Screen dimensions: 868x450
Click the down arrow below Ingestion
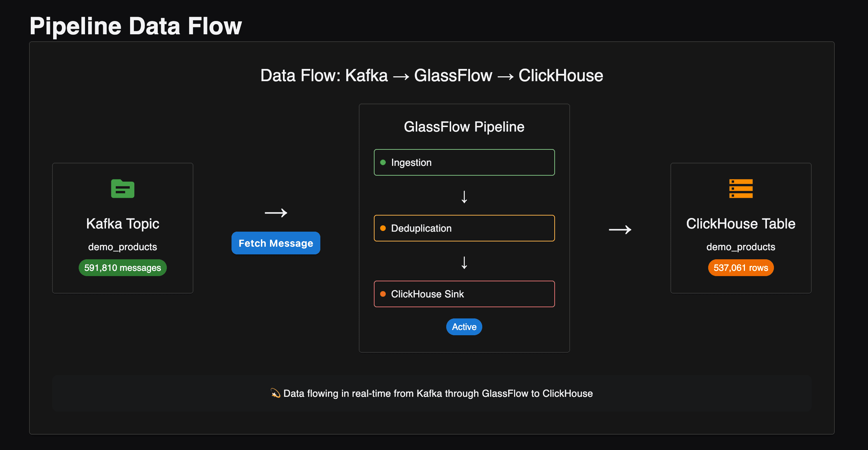coord(464,197)
